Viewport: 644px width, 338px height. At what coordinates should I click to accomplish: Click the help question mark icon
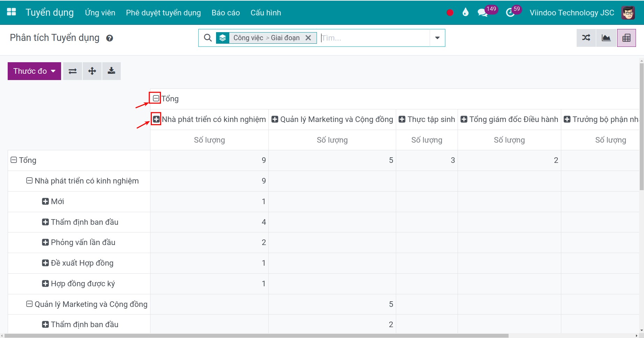(110, 38)
